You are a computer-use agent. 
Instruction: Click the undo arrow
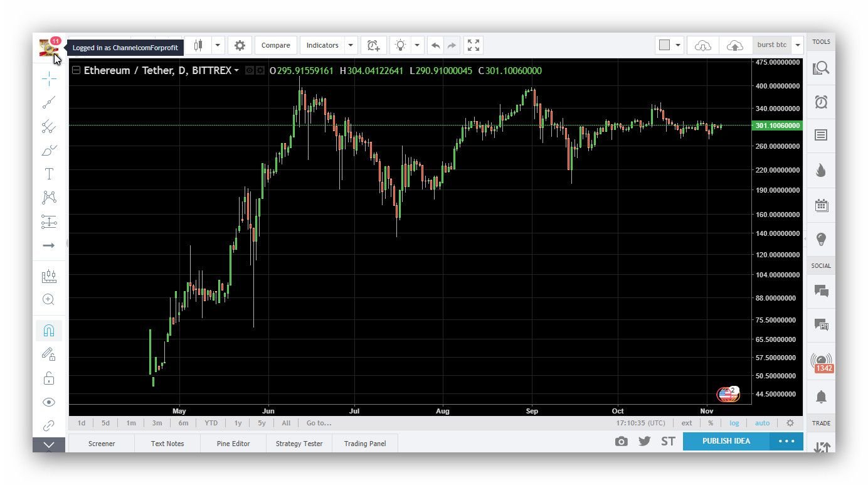pos(436,45)
